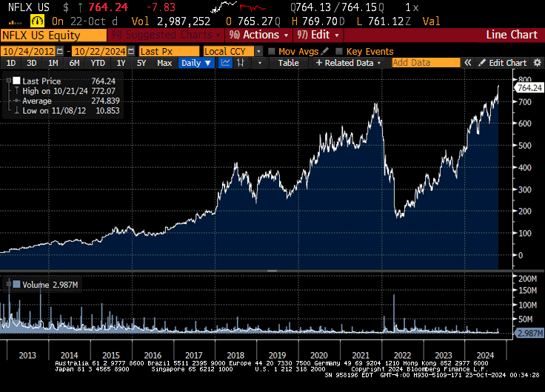Enable the Key Events checkbox

pos(339,51)
